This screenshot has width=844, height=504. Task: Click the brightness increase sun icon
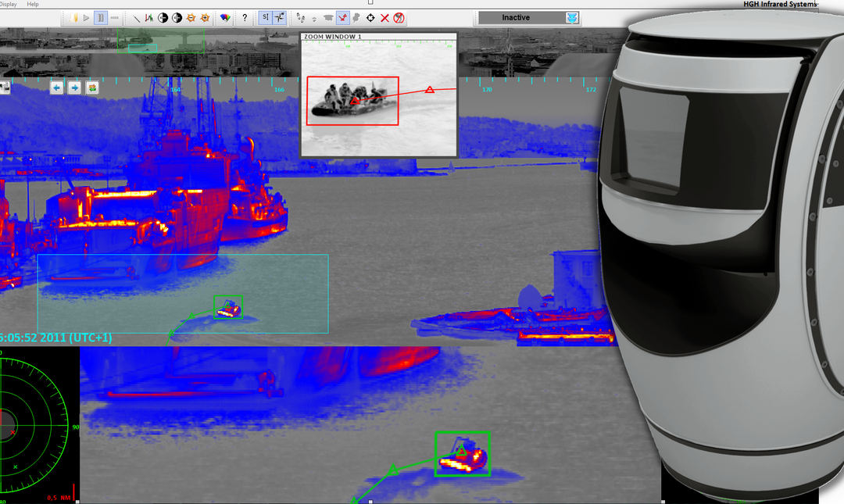(205, 18)
